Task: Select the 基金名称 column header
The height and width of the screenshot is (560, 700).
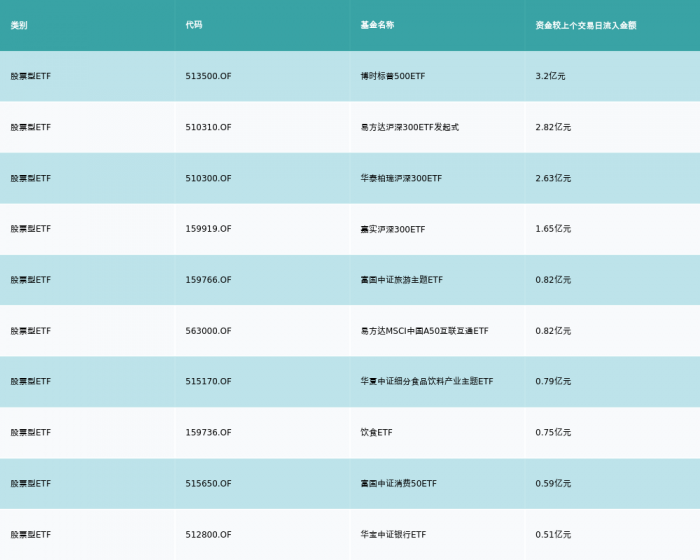Action: (x=377, y=25)
